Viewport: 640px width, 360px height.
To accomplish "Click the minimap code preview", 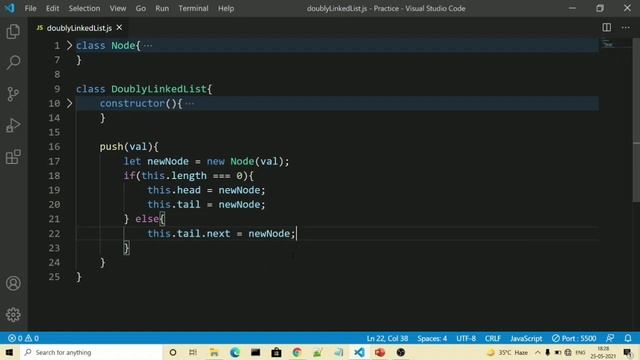I will click(608, 44).
